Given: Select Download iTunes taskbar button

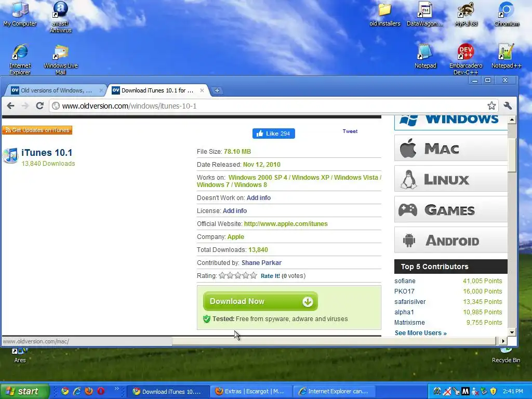Looking at the screenshot, I should (x=167, y=392).
